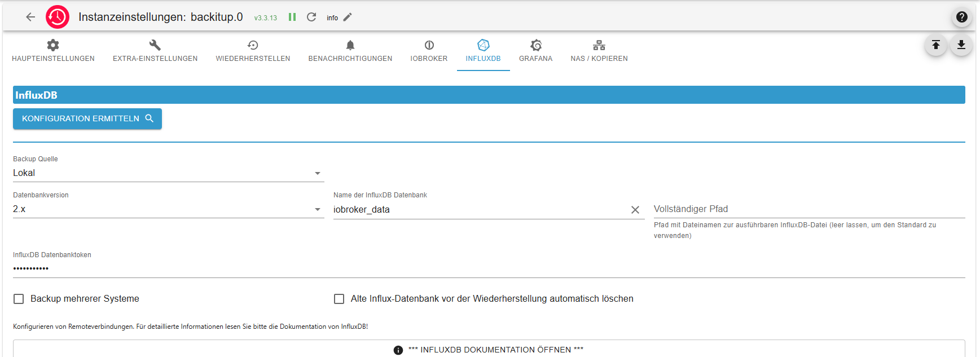This screenshot has height=357, width=980.
Task: Toggle Alte Influx-Datenbank automatisch löschen checkbox
Action: coord(339,299)
